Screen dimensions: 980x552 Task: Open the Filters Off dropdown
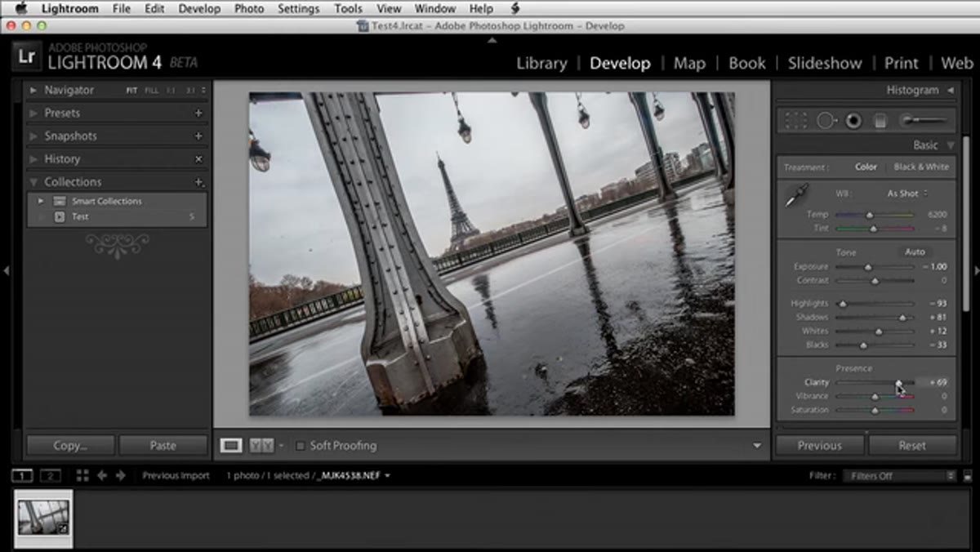point(902,475)
